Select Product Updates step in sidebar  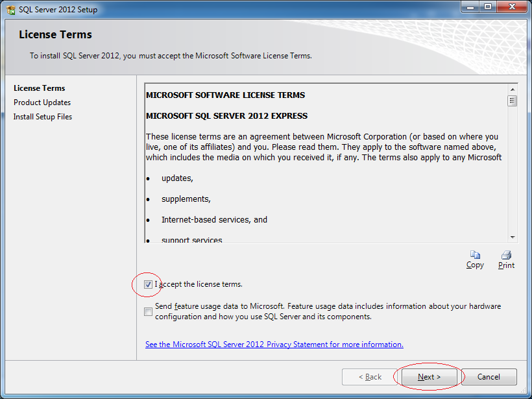[x=42, y=103]
